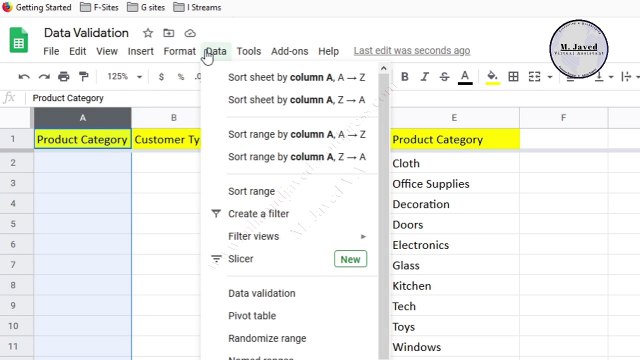Image resolution: width=640 pixels, height=360 pixels.
Task: Open the zoom 125% dropdown
Action: pyautogui.click(x=124, y=77)
